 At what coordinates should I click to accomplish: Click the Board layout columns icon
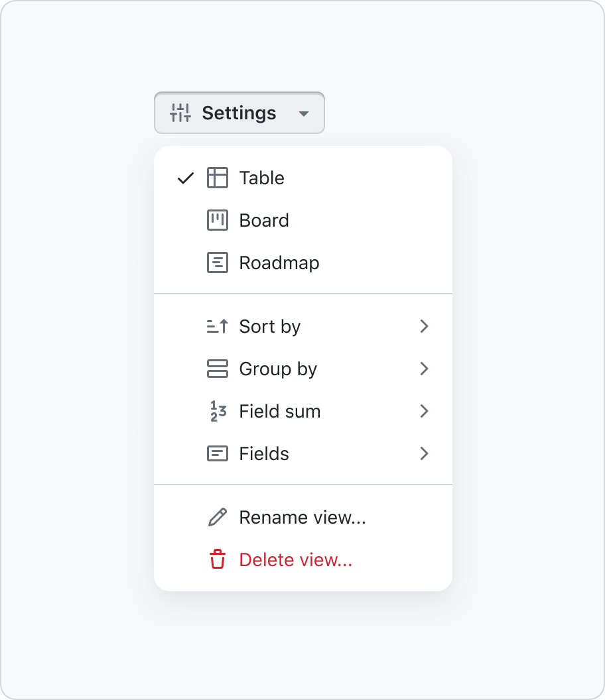point(217,220)
